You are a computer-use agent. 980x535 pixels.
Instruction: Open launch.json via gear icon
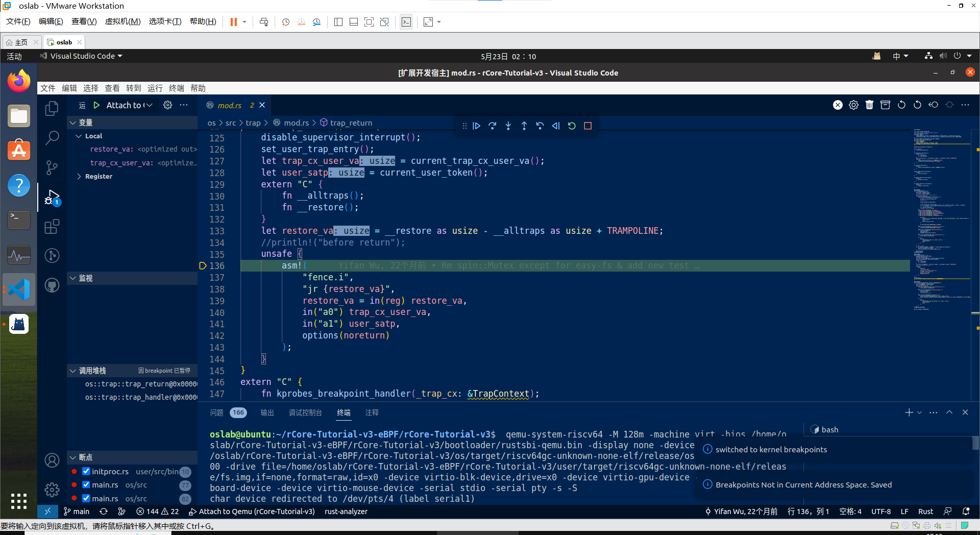[x=167, y=105]
